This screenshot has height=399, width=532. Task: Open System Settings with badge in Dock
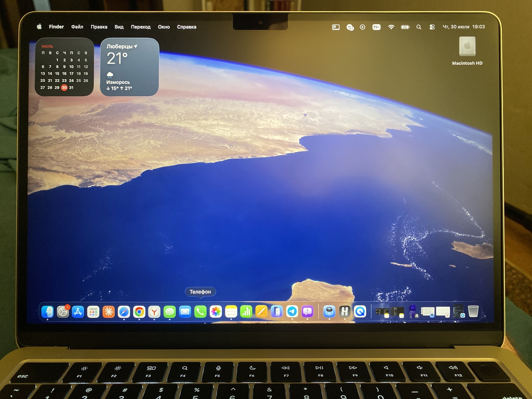[x=63, y=311]
